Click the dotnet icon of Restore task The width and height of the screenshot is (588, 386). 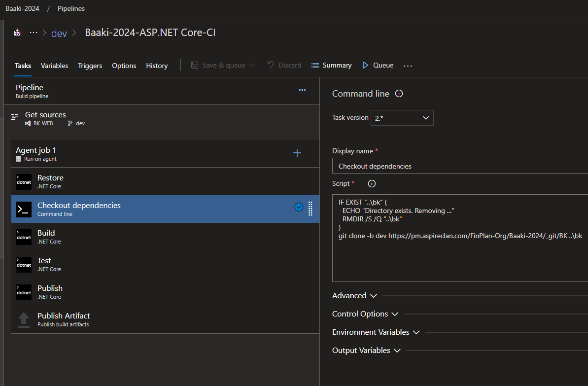point(24,182)
